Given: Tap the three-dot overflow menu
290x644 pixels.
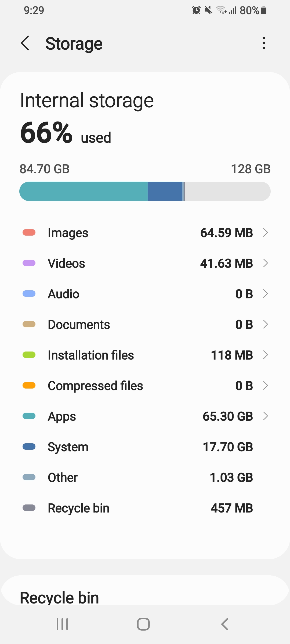Looking at the screenshot, I should coord(263,43).
